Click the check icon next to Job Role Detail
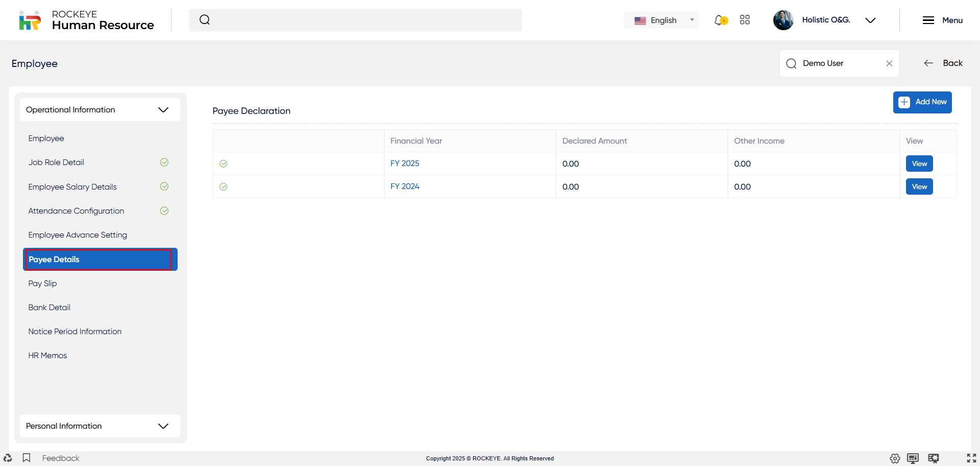The height and width of the screenshot is (466, 980). tap(164, 162)
